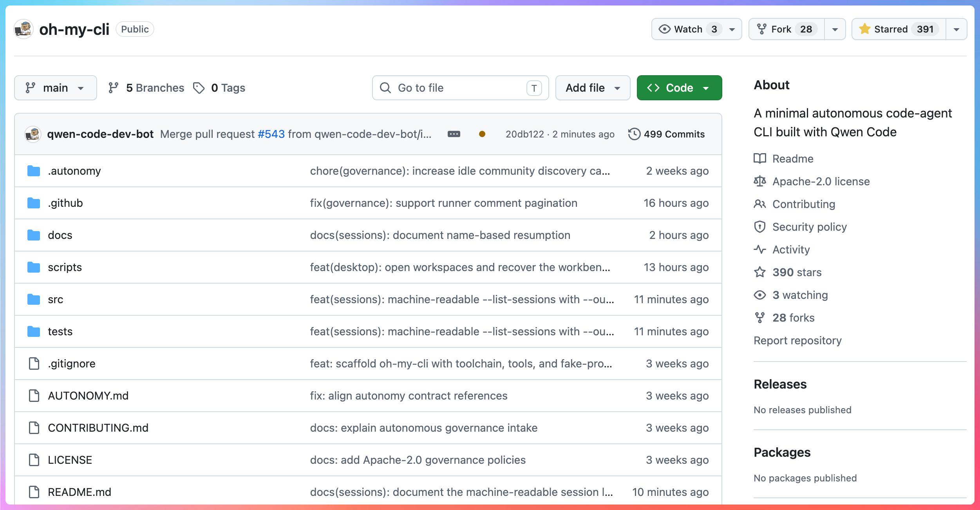The height and width of the screenshot is (510, 980).
Task: Open the docs folder name
Action: click(60, 235)
